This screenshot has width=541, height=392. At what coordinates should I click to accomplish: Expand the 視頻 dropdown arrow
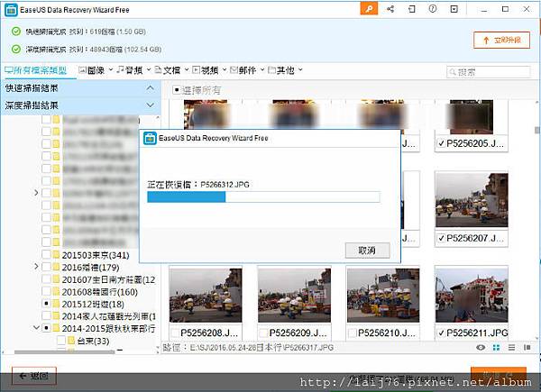pos(225,70)
